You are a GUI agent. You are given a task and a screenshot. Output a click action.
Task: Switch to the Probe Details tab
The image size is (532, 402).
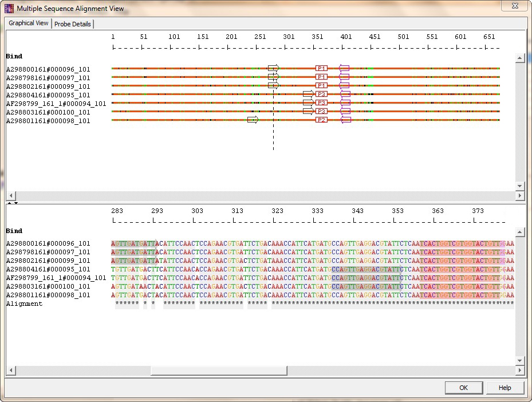(x=73, y=24)
